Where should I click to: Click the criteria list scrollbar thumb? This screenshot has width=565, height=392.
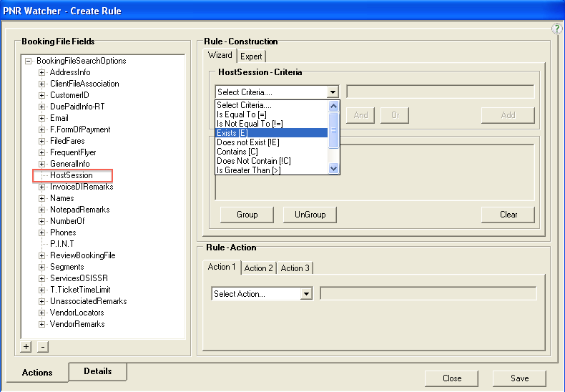pyautogui.click(x=334, y=130)
